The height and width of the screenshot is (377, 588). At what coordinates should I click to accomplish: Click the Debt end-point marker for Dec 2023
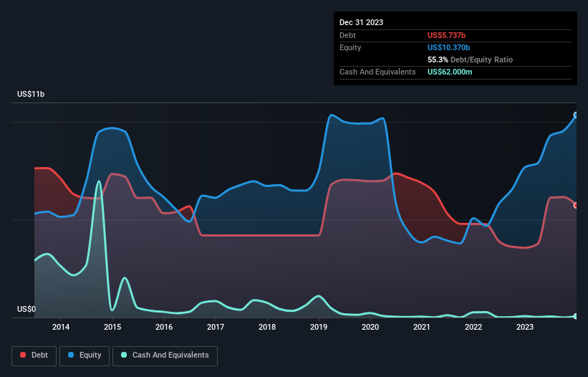[x=576, y=205]
